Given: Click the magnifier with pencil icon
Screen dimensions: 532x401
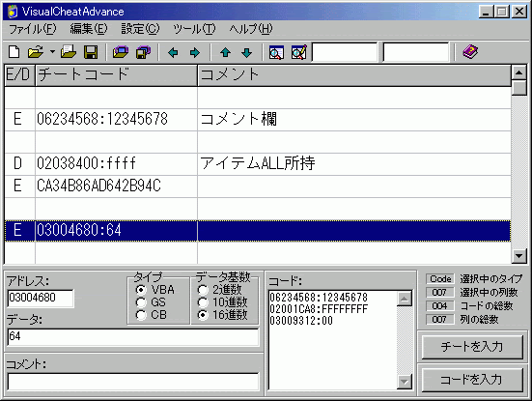Looking at the screenshot, I should [x=299, y=52].
